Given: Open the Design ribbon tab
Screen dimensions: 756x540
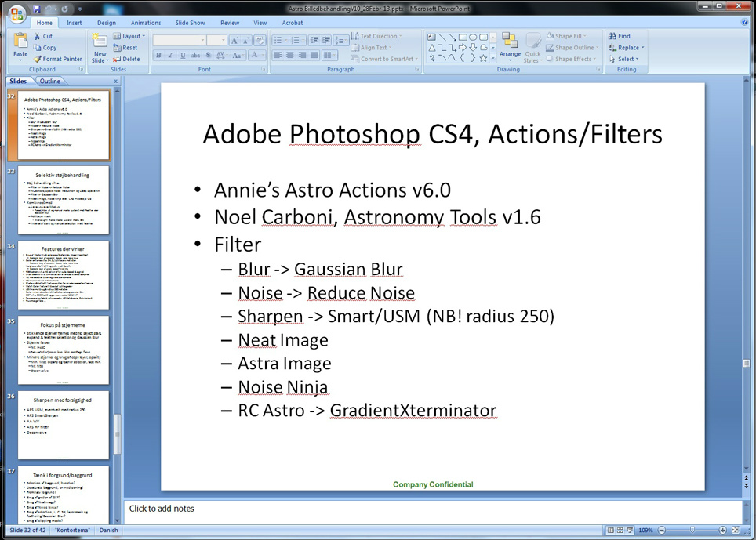Looking at the screenshot, I should [106, 23].
